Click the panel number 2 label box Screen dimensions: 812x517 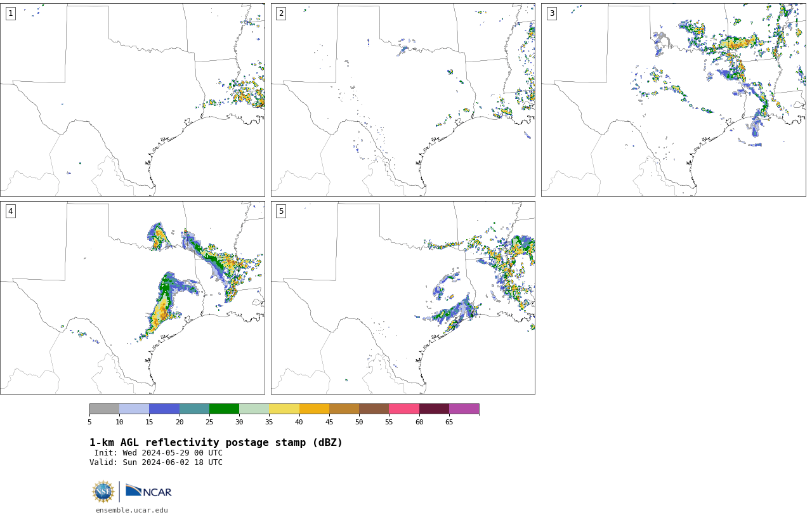pyautogui.click(x=281, y=13)
